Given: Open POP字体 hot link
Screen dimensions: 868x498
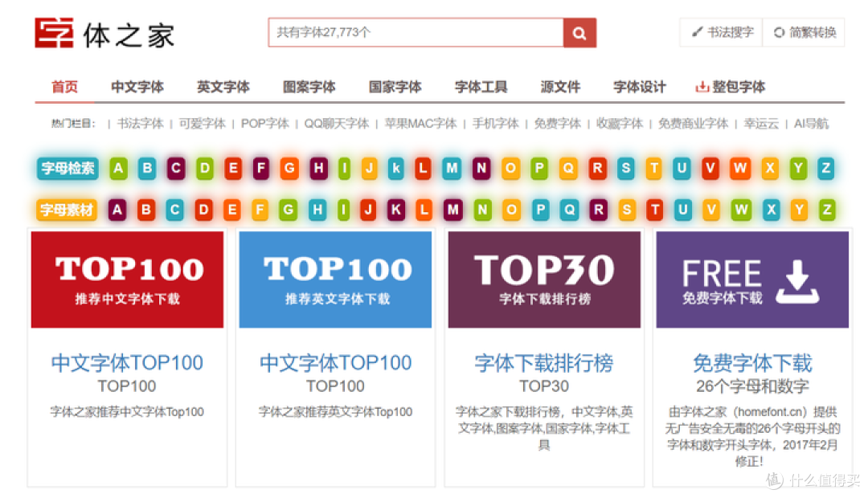Looking at the screenshot, I should click(x=264, y=124).
